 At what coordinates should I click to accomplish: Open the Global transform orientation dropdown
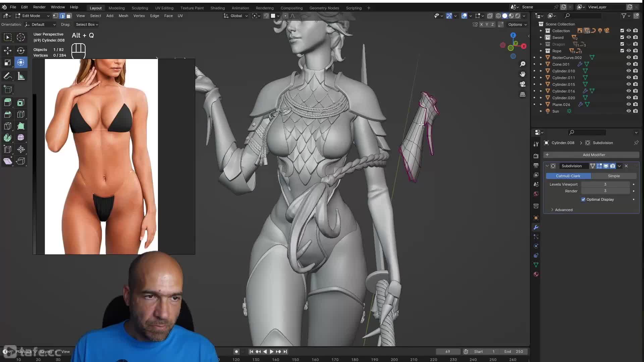tap(236, 16)
